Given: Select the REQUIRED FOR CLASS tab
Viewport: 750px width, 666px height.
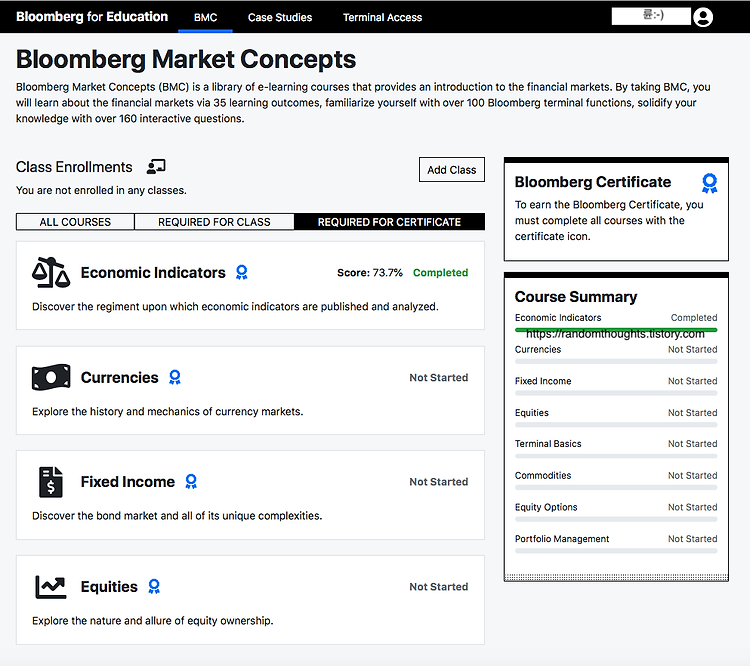Looking at the screenshot, I should point(214,222).
